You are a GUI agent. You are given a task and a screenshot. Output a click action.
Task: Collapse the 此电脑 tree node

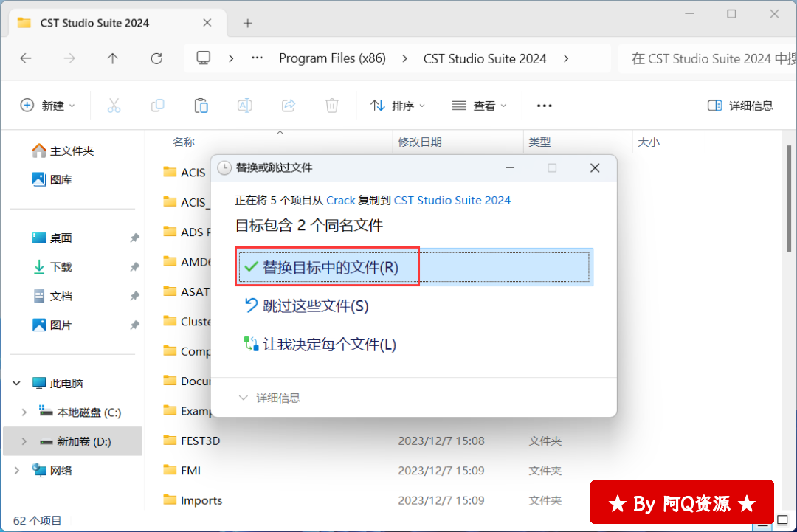pyautogui.click(x=17, y=383)
